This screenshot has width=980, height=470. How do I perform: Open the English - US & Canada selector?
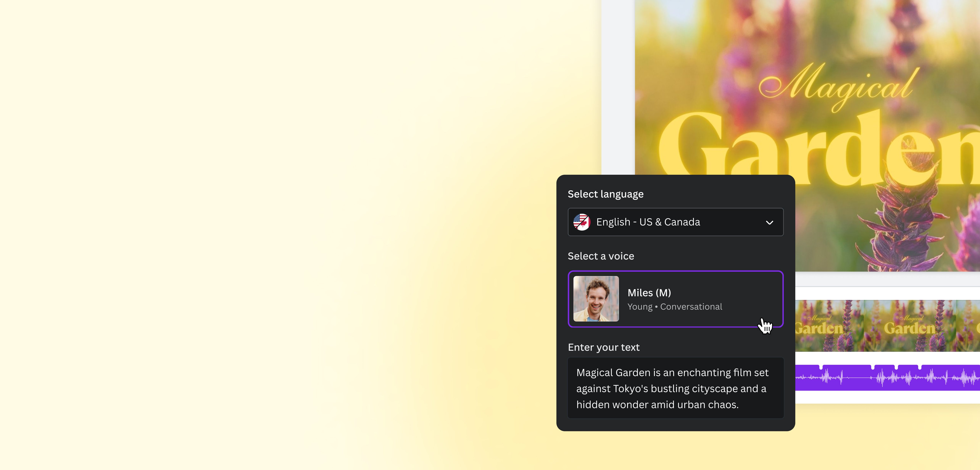675,222
